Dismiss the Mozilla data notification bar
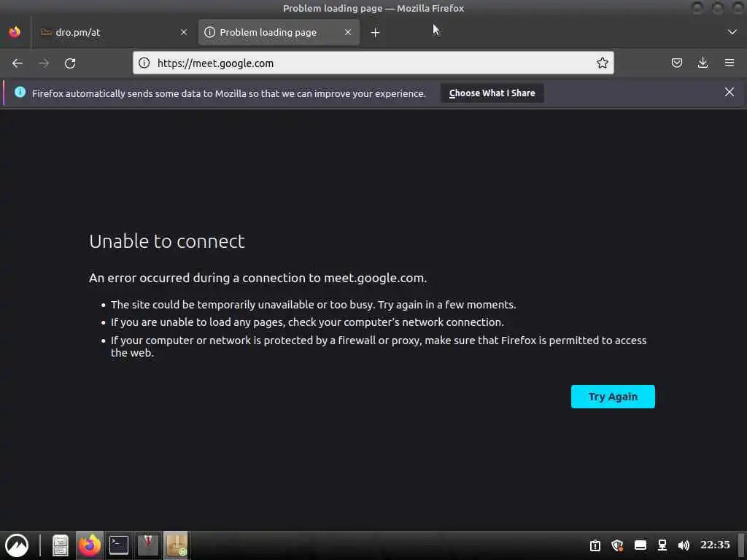 (729, 93)
